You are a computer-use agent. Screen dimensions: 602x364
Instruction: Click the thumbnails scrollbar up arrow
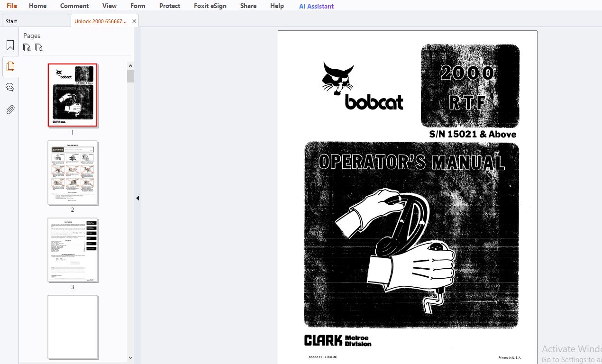[131, 65]
